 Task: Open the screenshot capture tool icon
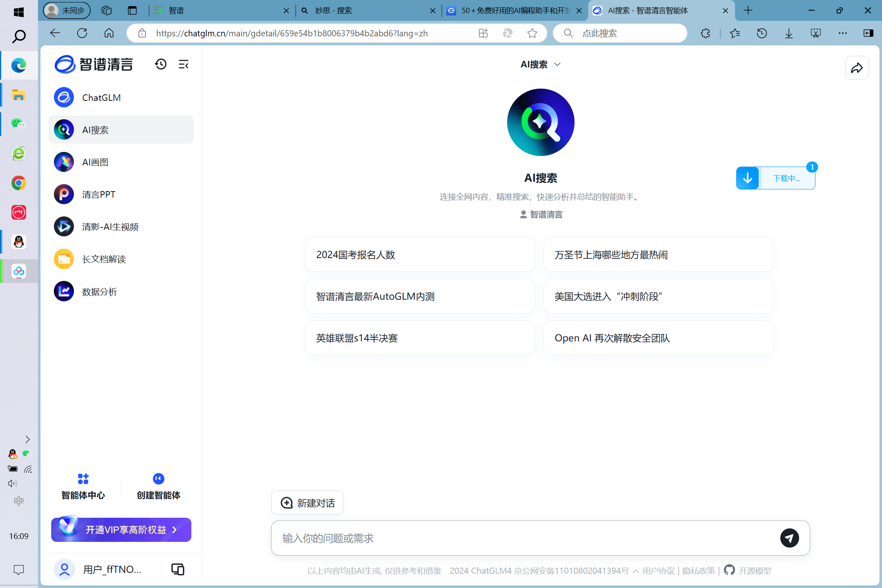816,33
